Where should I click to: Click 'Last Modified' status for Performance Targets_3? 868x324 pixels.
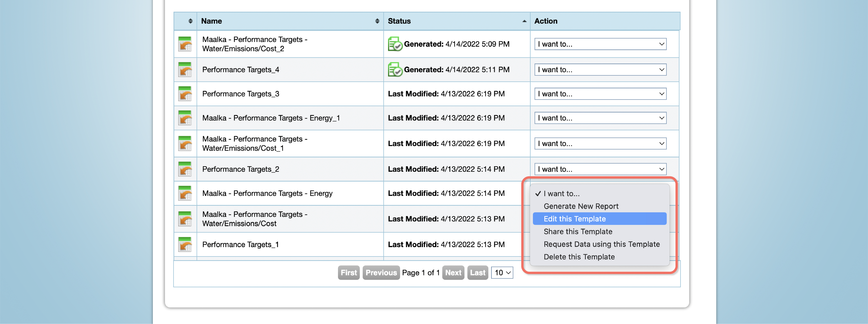click(x=446, y=94)
